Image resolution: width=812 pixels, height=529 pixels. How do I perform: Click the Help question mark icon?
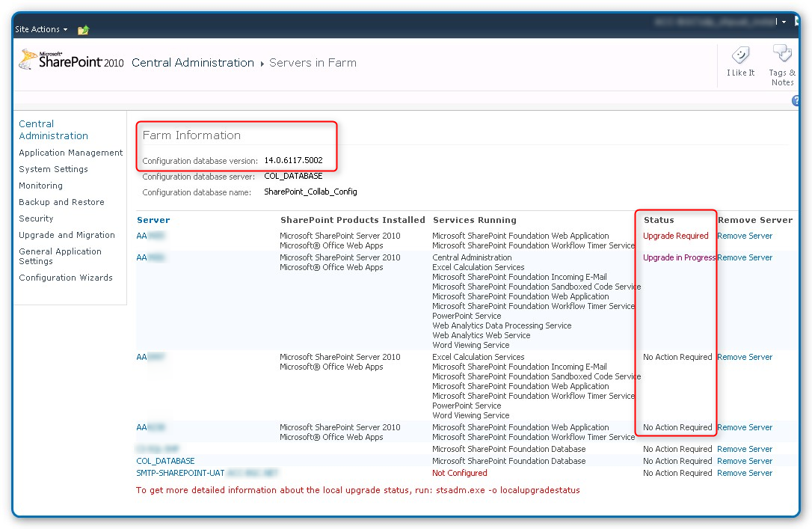pos(796,100)
